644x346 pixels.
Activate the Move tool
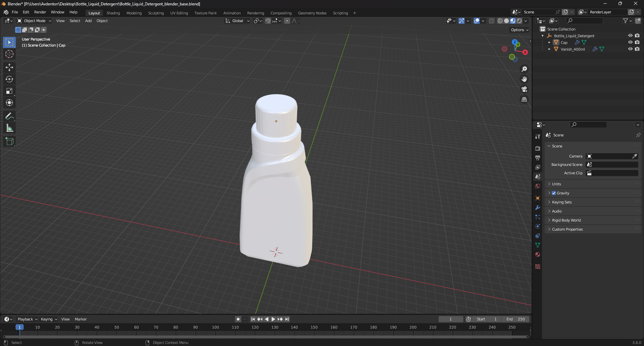[x=9, y=67]
